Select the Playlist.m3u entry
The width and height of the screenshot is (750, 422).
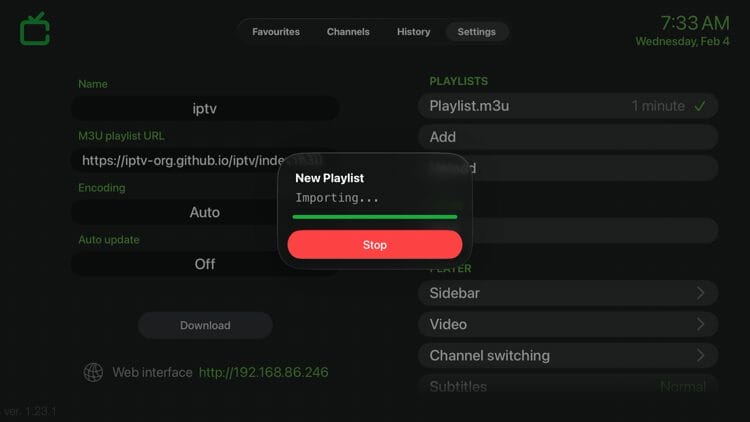568,106
